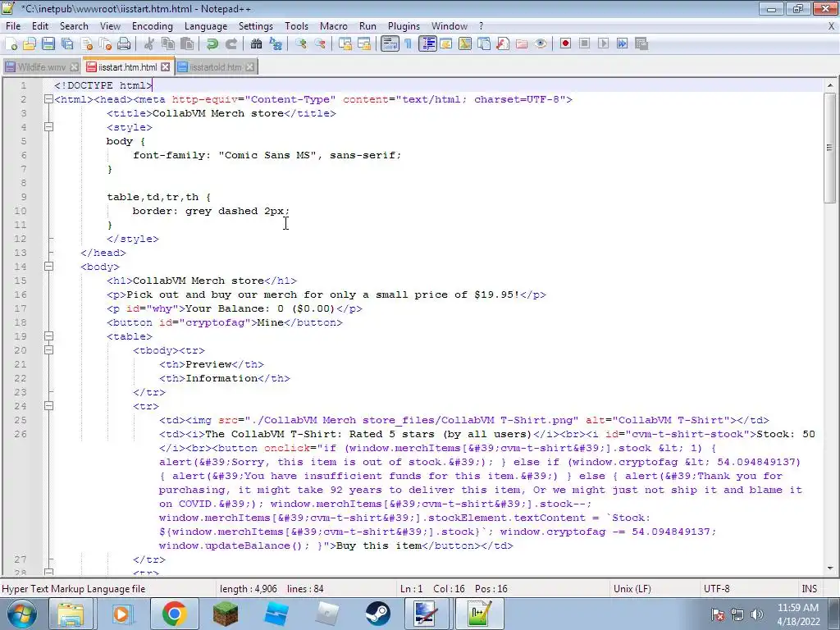840x630 pixels.
Task: Click the Paste toolbar icon
Action: pos(187,44)
